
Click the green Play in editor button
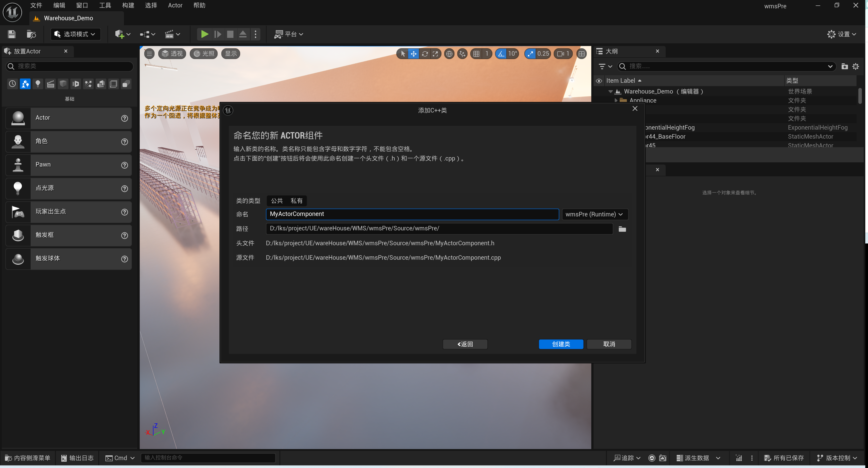(x=204, y=34)
